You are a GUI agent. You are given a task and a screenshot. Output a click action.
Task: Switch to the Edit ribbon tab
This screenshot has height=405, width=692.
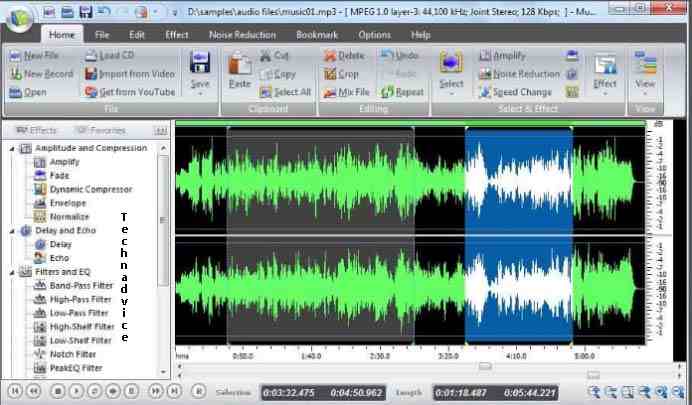click(137, 35)
